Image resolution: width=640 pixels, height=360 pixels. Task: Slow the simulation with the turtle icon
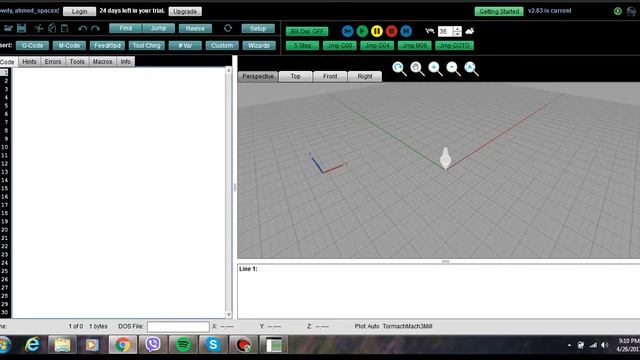(x=429, y=31)
